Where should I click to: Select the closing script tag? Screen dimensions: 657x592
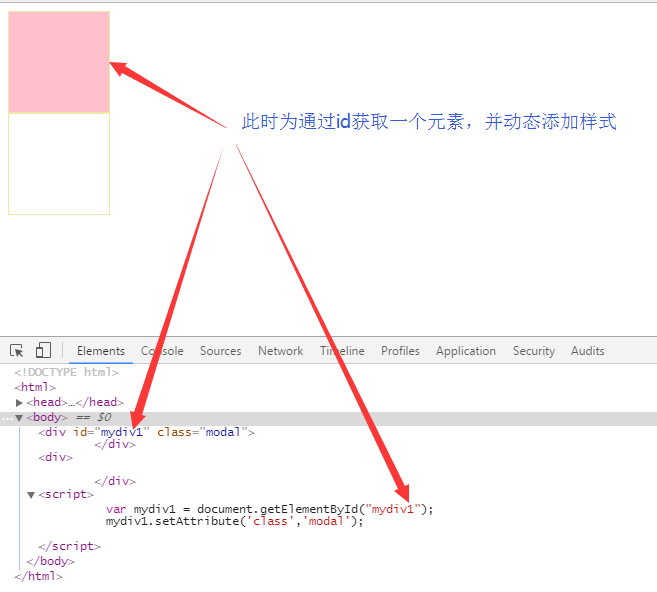click(70, 546)
